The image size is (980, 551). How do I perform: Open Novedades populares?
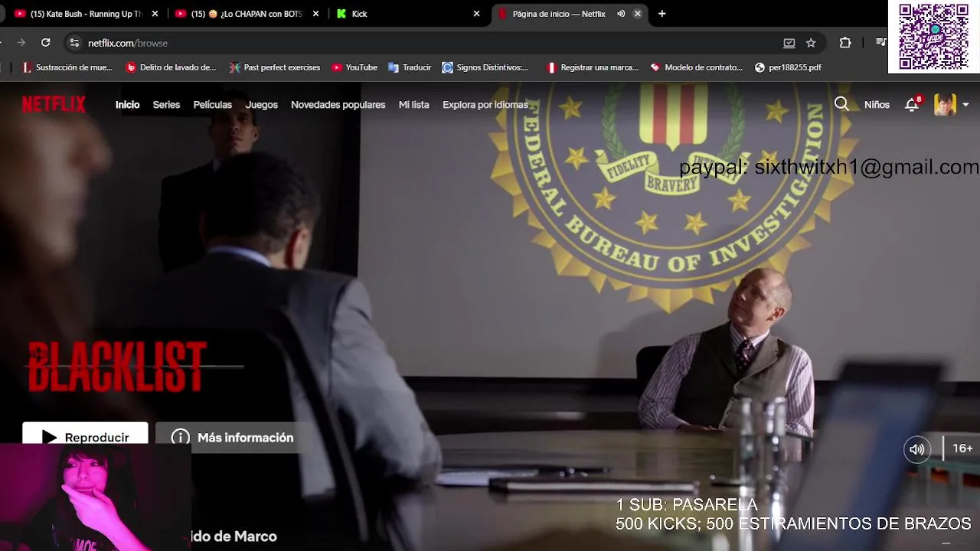(338, 105)
